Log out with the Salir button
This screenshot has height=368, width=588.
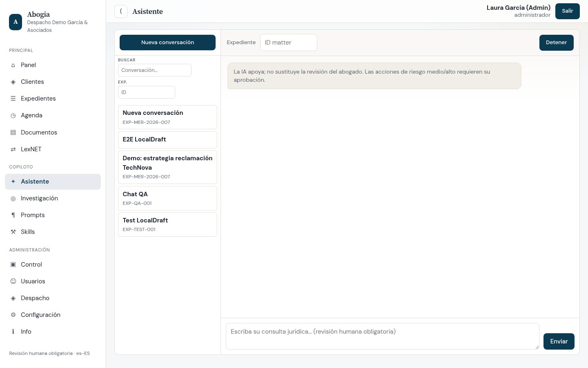[x=567, y=11]
